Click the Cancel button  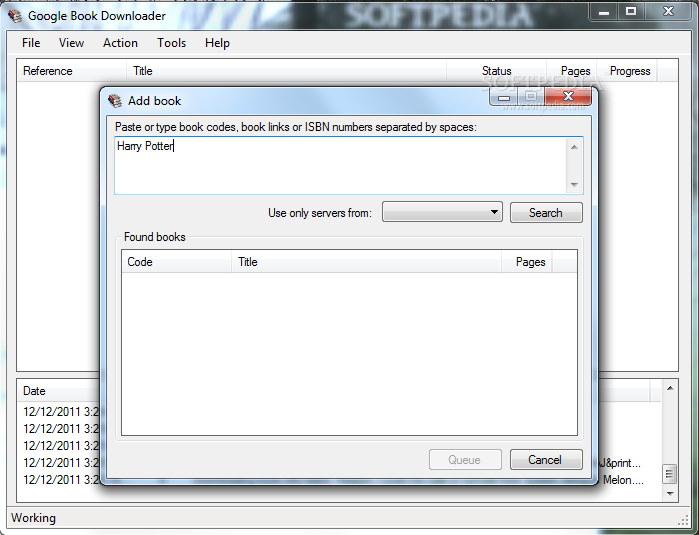[x=546, y=460]
